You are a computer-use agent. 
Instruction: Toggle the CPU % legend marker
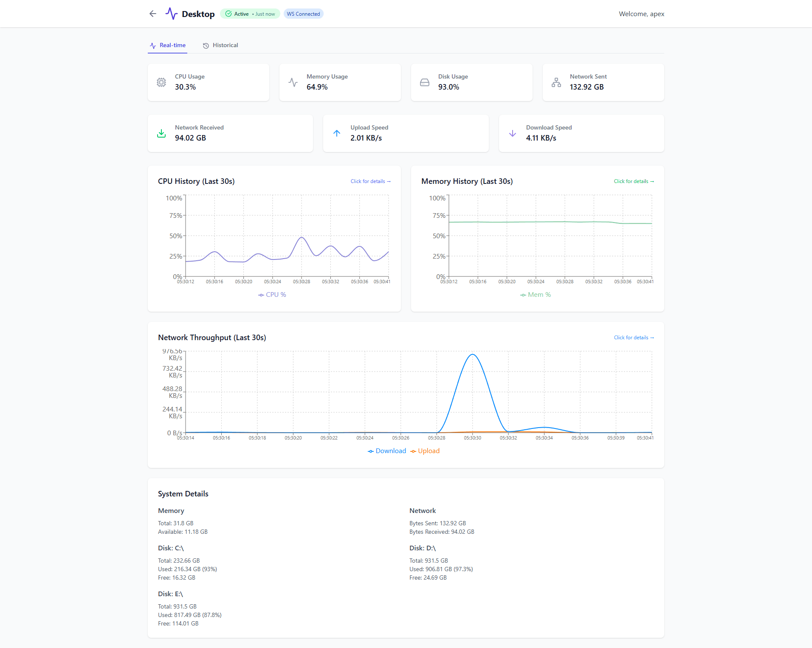pyautogui.click(x=261, y=295)
